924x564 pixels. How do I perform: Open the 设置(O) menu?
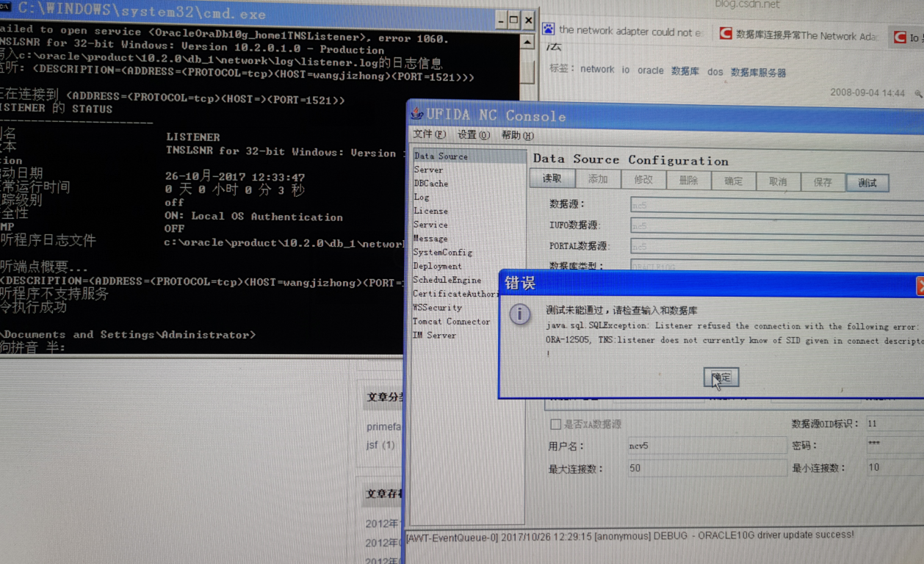(474, 135)
